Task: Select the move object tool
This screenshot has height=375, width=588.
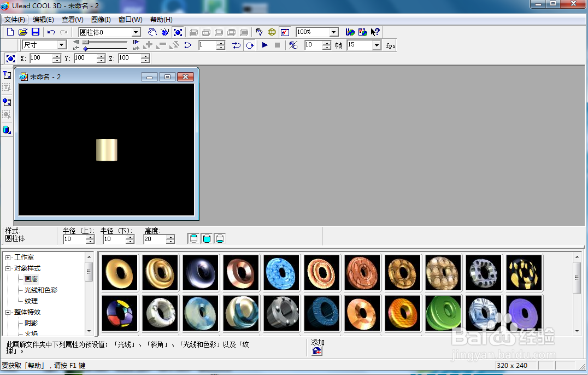Action: pyautogui.click(x=165, y=32)
